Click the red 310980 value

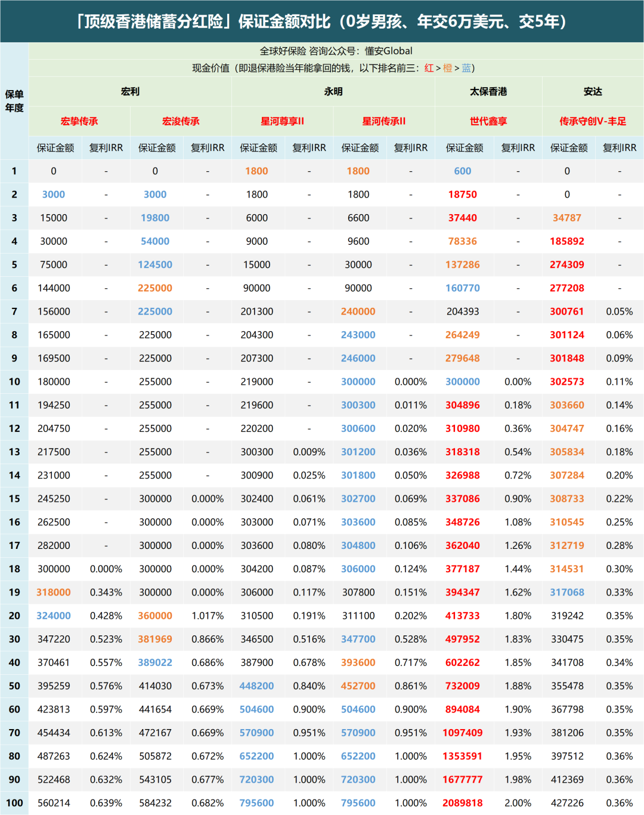(463, 428)
